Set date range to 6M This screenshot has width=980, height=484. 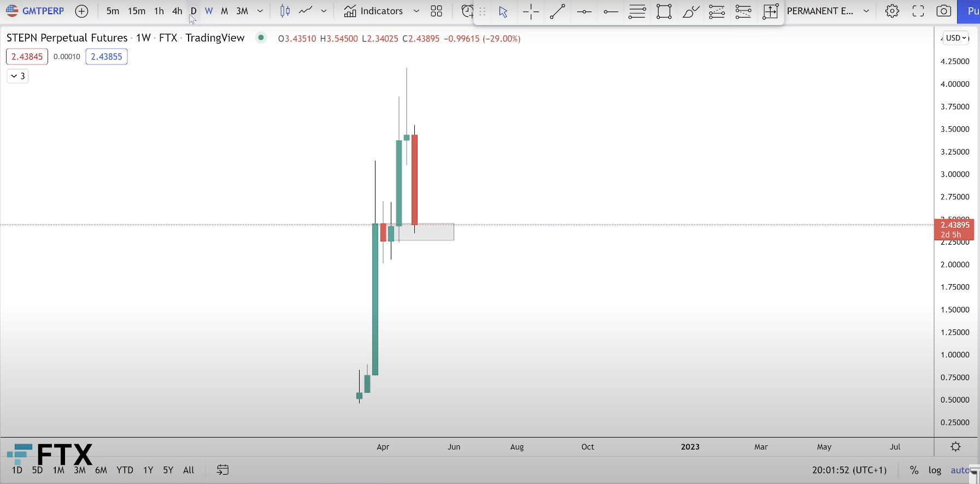pos(101,470)
